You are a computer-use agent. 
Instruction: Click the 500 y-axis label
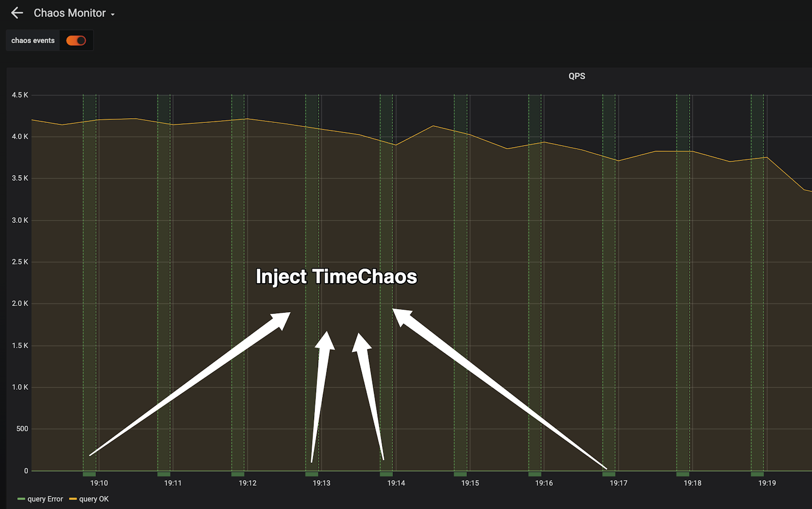[x=22, y=429]
